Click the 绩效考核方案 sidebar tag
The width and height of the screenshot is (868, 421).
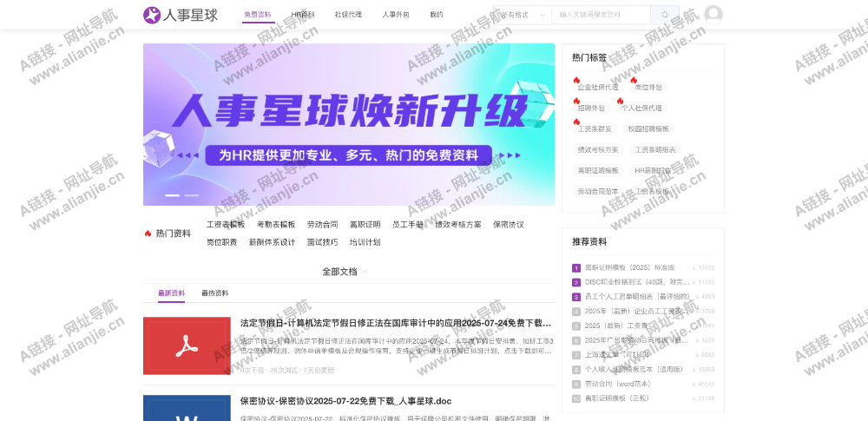tap(598, 149)
